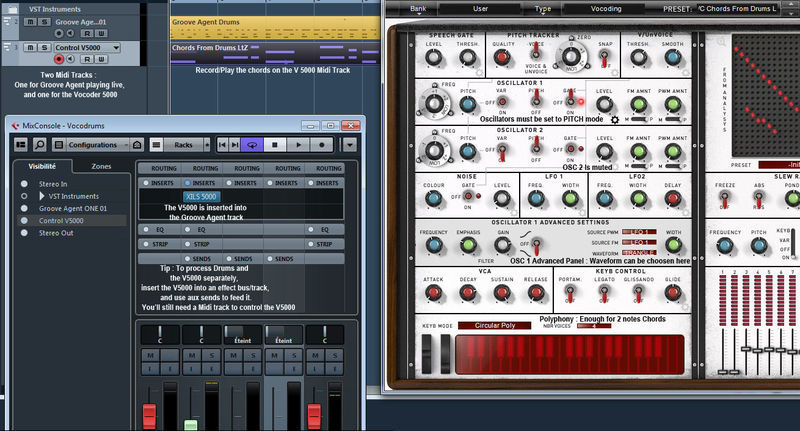Click the Circular Poly keyboard mode selector
Screen dimensions: 800x431
point(494,325)
